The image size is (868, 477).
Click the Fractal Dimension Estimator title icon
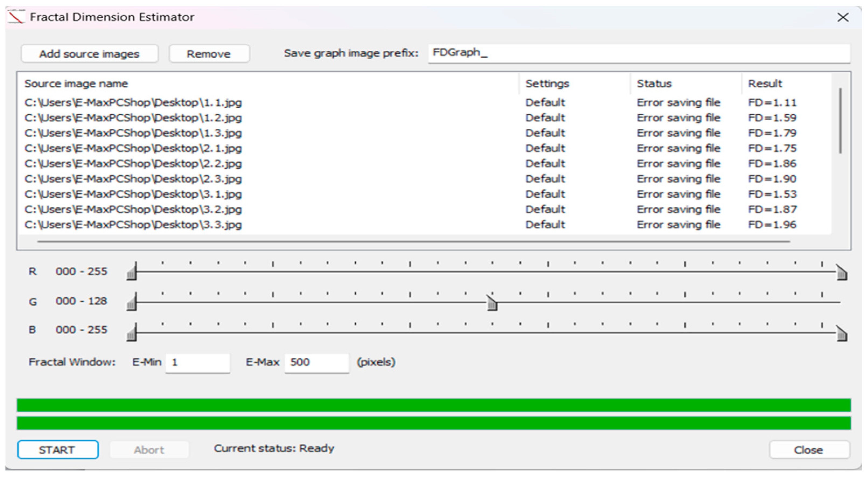point(16,17)
